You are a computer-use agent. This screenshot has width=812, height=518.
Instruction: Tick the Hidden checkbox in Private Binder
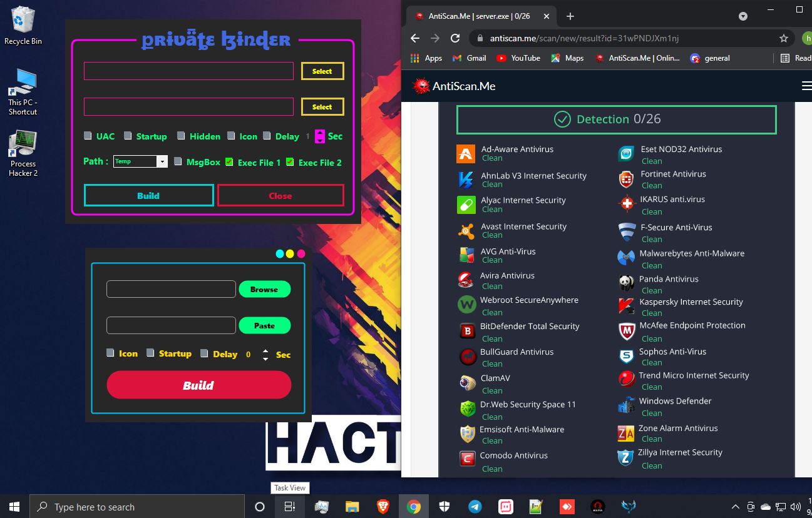(181, 136)
